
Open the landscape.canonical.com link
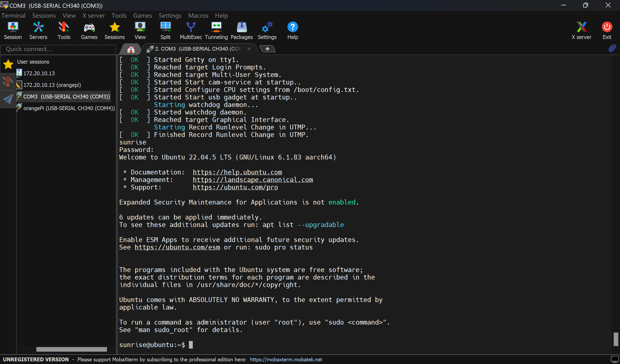click(x=253, y=180)
